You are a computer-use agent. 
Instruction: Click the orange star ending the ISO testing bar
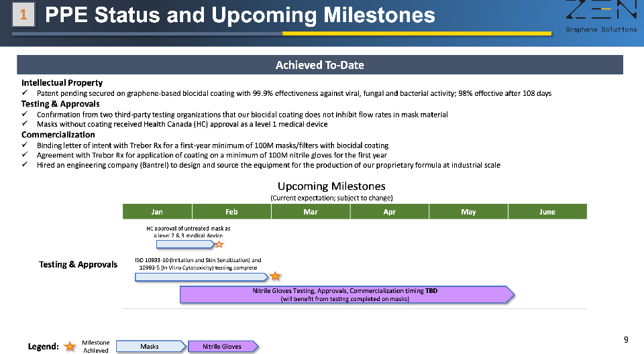tap(275, 276)
